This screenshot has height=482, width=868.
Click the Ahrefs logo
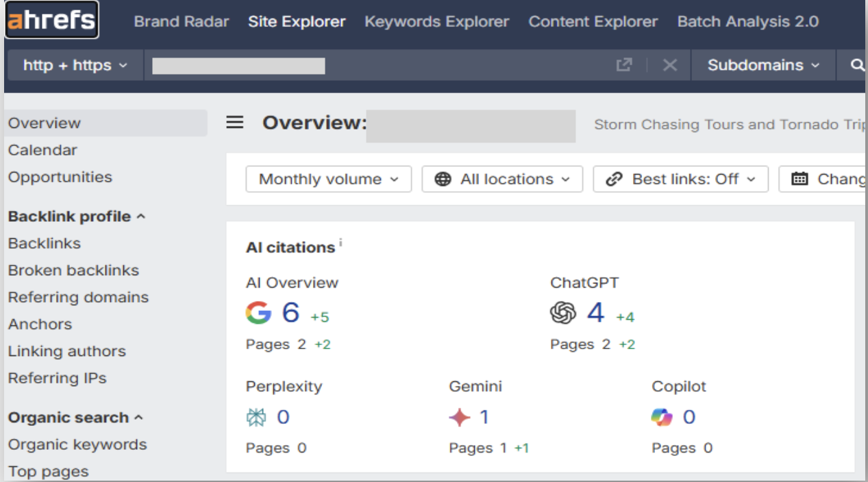pyautogui.click(x=51, y=20)
